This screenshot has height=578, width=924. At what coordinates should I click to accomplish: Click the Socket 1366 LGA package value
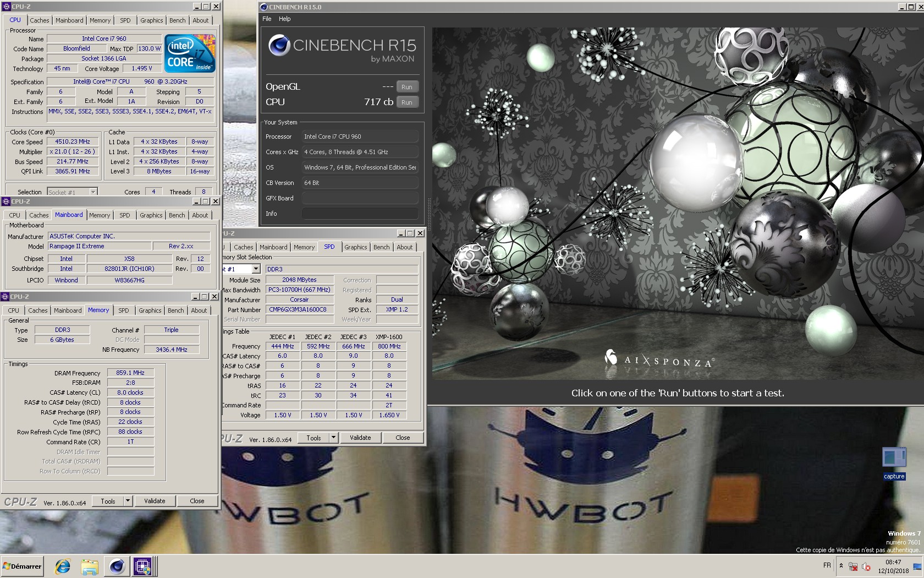pyautogui.click(x=103, y=58)
